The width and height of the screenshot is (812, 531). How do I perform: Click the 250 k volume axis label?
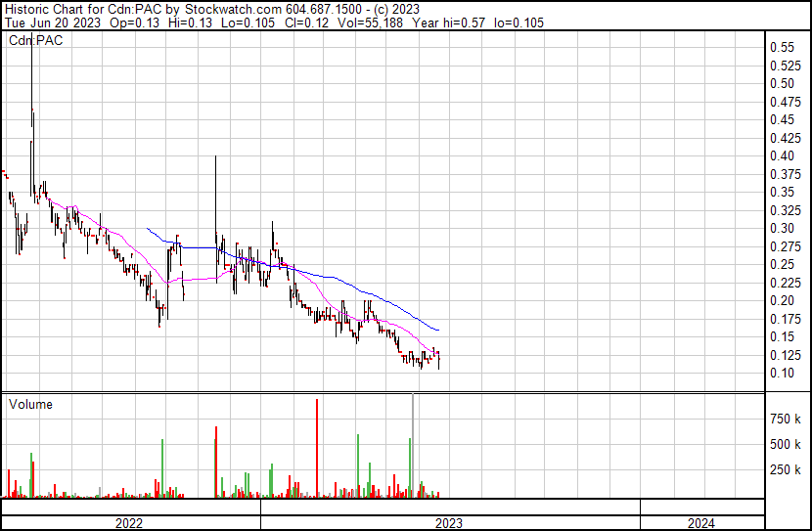coord(786,470)
